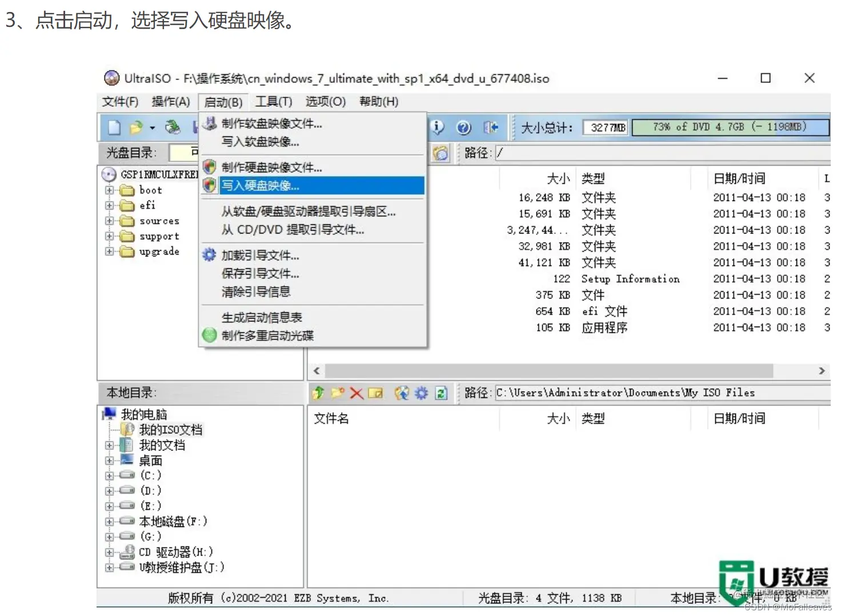Choose 写入软盘映像... menu entry
Image resolution: width=841 pixels, height=616 pixels.
[x=313, y=142]
